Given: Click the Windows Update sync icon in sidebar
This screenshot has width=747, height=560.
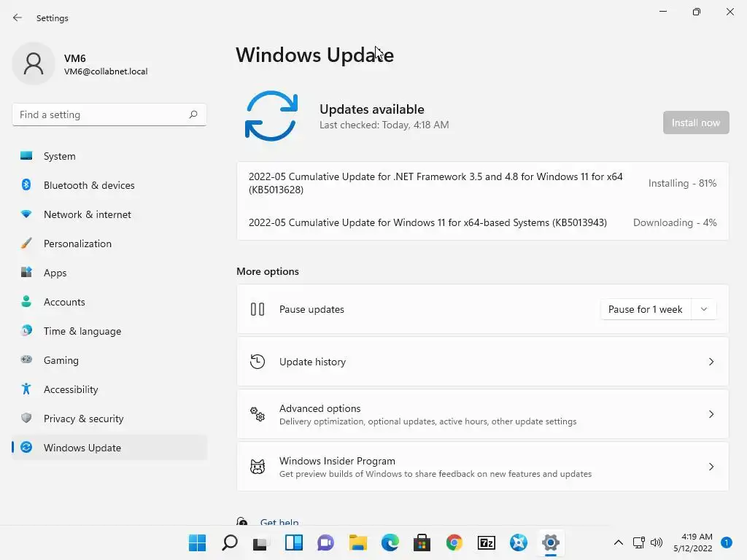Looking at the screenshot, I should click(26, 447).
